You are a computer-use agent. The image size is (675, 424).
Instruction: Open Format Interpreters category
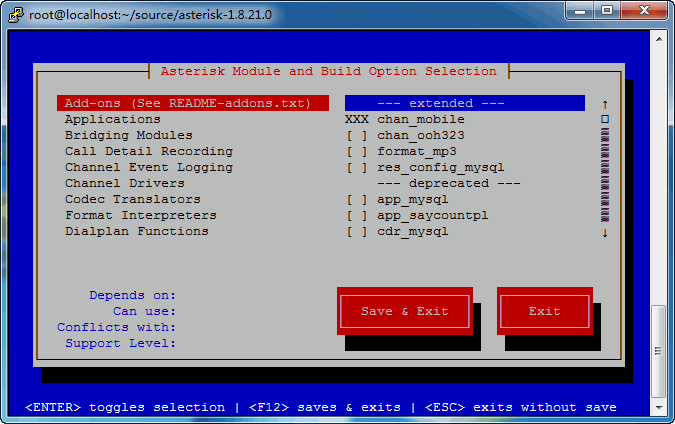point(141,215)
